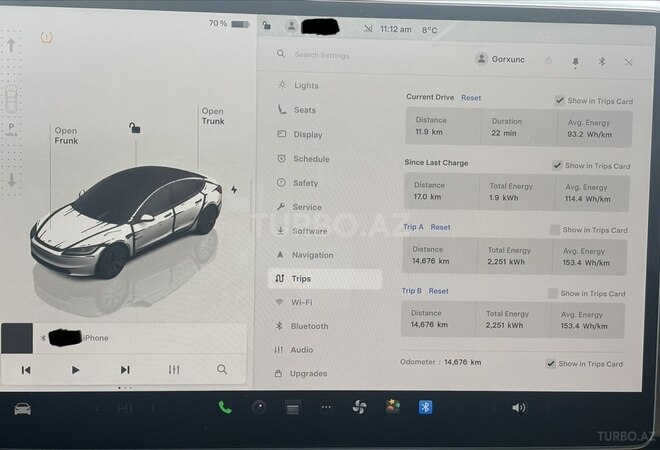660x450 pixels.
Task: Rename Trip A label
Action: pos(413,226)
